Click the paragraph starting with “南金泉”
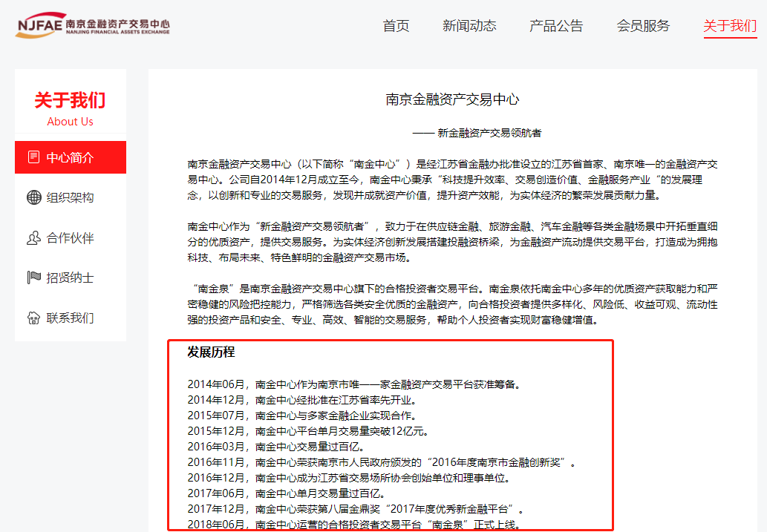The width and height of the screenshot is (767, 532). pos(452,305)
